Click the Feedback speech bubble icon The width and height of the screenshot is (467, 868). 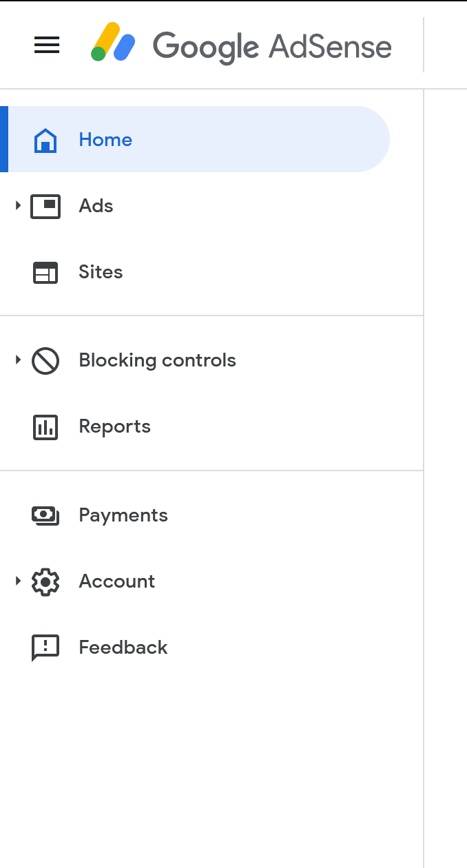coord(45,648)
